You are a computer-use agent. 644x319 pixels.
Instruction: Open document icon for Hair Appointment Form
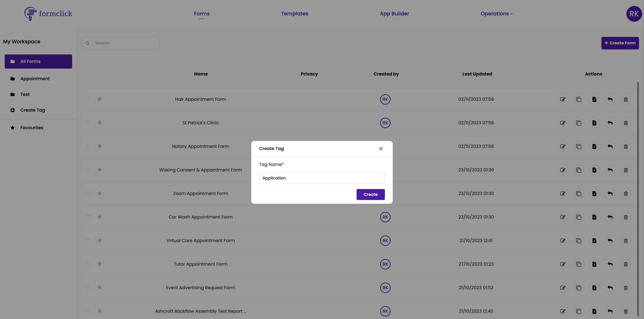coord(594,99)
